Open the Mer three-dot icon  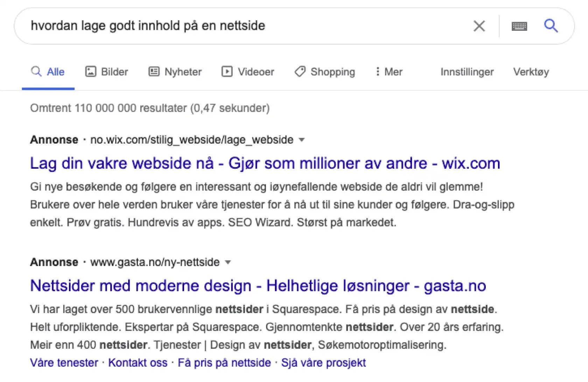(378, 71)
